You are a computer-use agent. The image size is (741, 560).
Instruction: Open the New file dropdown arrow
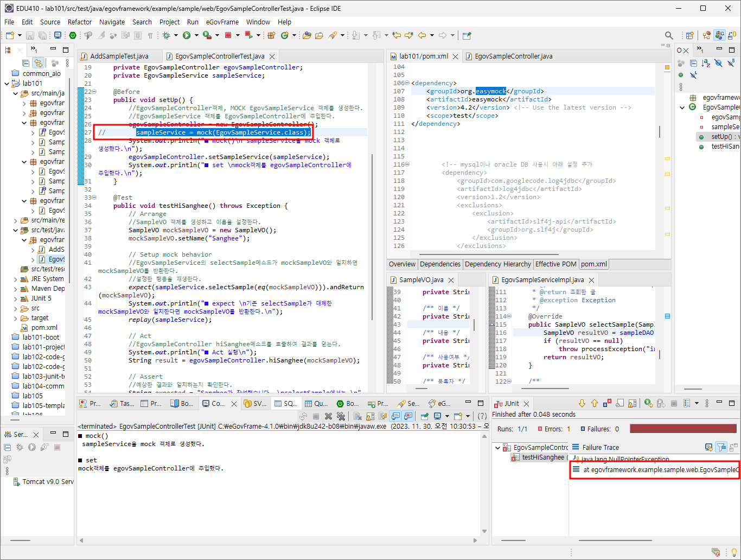20,35
